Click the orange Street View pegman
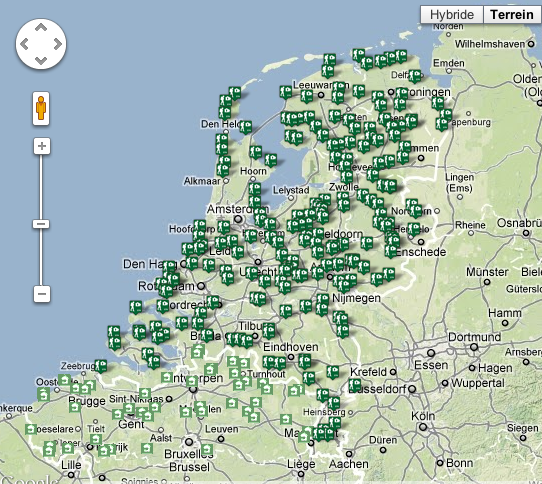This screenshot has width=542, height=484. pos(41,108)
